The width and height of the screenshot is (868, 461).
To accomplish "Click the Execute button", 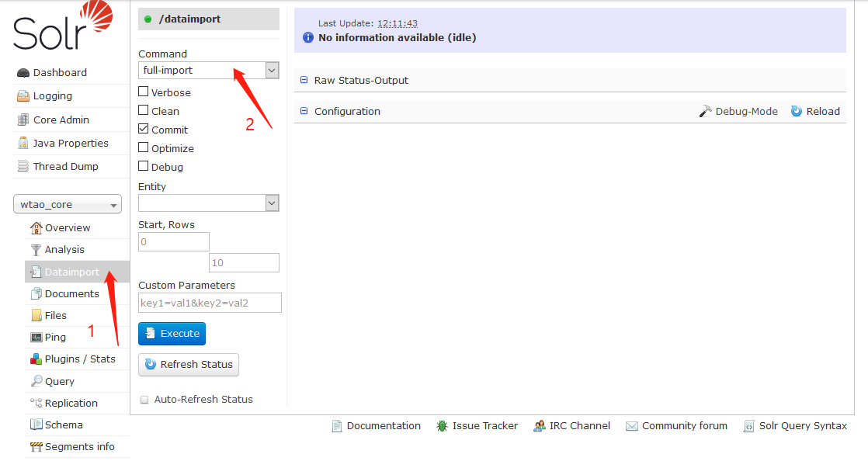I will pos(172,334).
